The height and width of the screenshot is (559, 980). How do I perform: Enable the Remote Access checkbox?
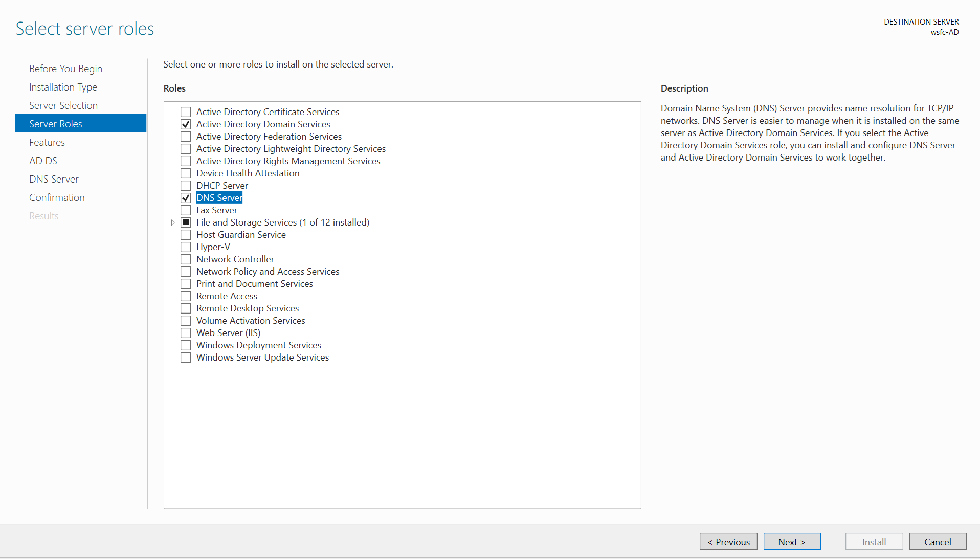pos(186,296)
